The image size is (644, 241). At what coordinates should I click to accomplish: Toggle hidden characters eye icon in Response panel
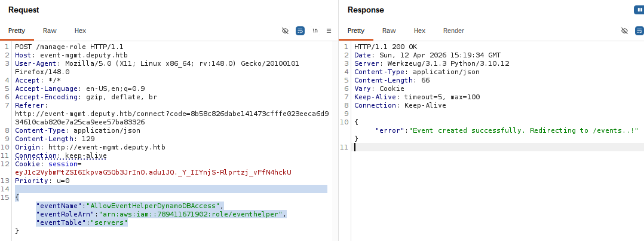coord(624,30)
